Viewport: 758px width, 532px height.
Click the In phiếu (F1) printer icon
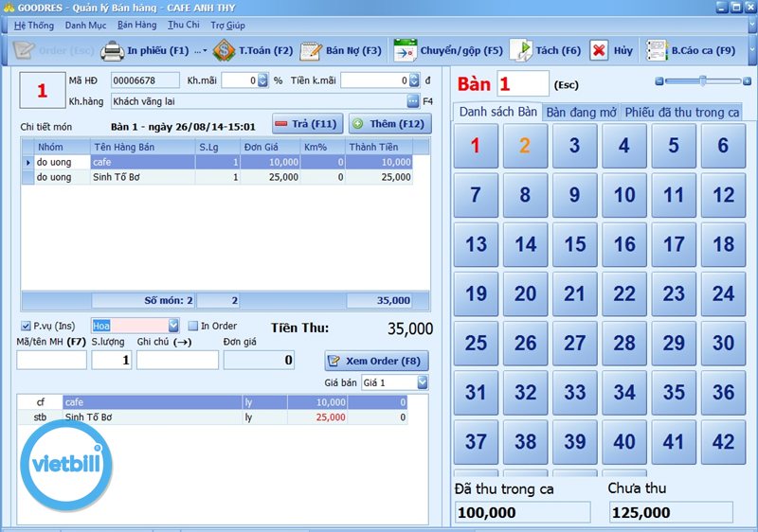tap(113, 50)
